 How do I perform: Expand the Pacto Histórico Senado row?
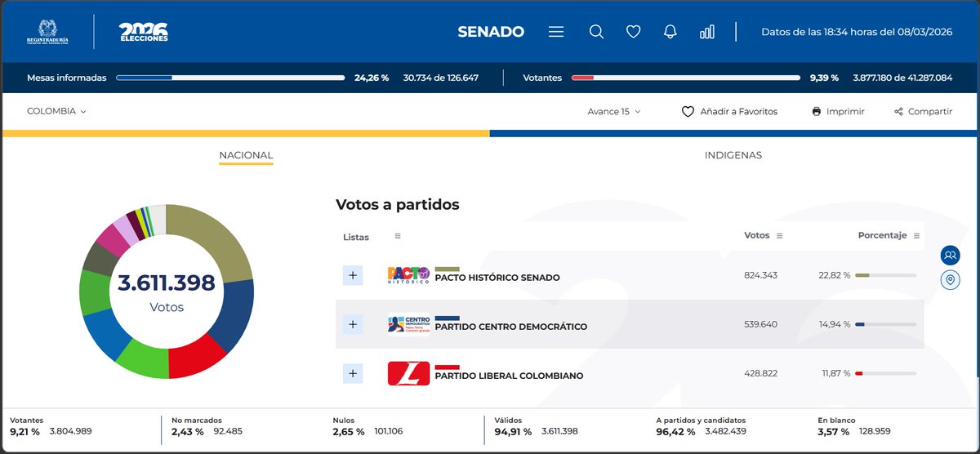coord(353,275)
